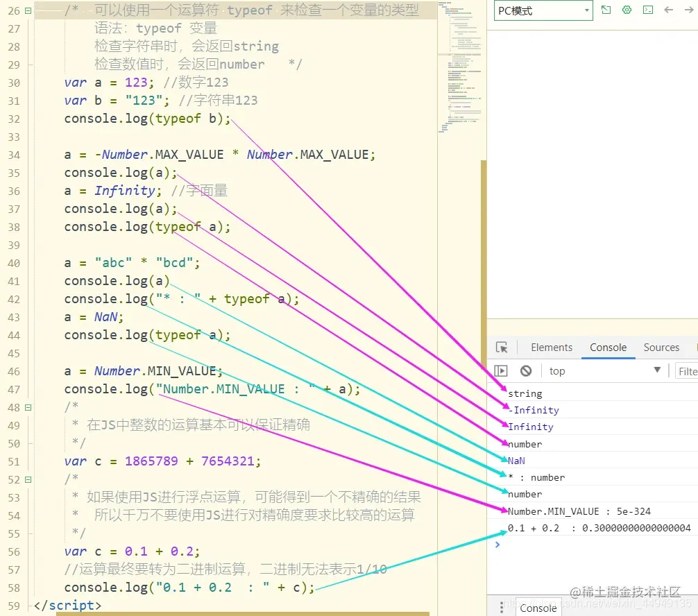Collapse the comment fold at line 26
Image resolution: width=698 pixels, height=616 pixels.
click(x=28, y=10)
